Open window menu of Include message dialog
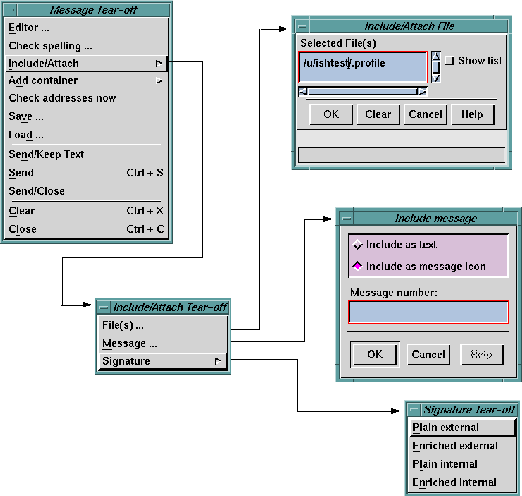 (347, 219)
